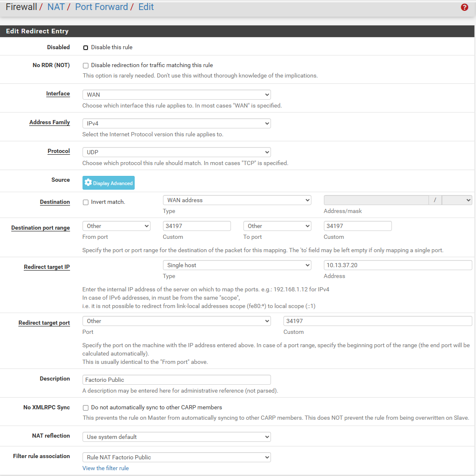This screenshot has width=476, height=476.
Task: Click the disabled Destination address field
Action: [376, 200]
